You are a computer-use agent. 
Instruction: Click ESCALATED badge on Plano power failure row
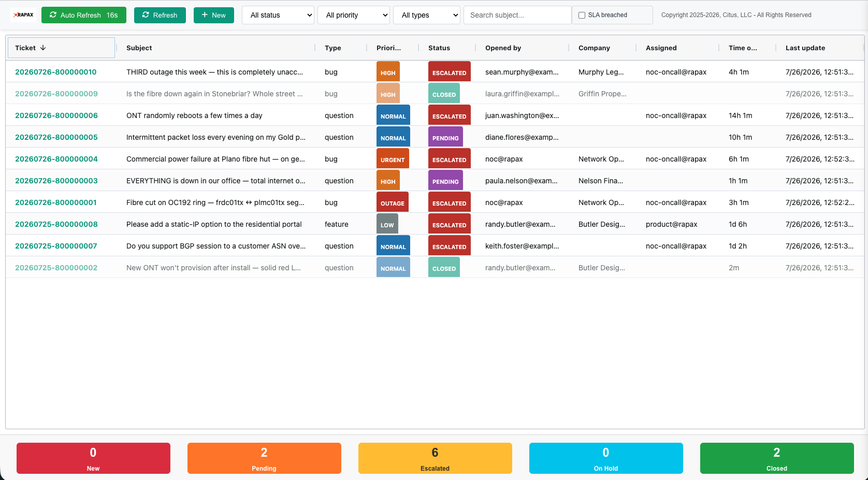(x=450, y=159)
